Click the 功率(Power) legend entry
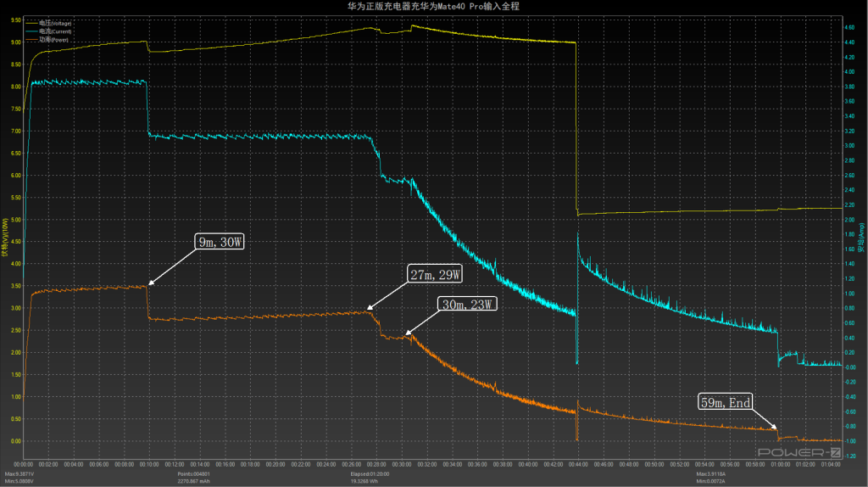This screenshot has height=487, width=868. tap(47, 40)
